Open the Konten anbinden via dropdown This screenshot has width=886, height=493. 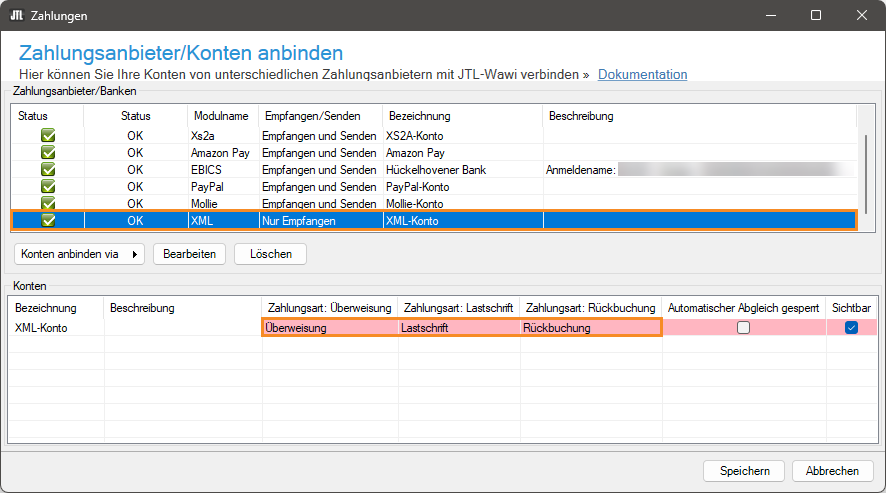coord(80,254)
